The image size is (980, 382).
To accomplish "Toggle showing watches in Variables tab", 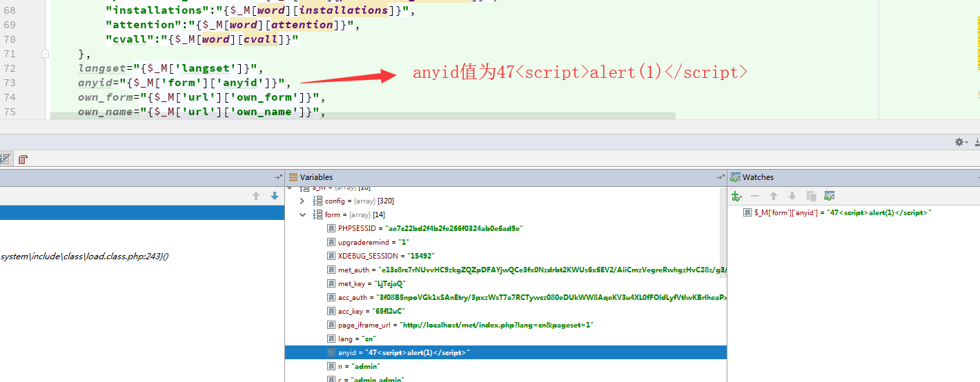I will coord(830,197).
